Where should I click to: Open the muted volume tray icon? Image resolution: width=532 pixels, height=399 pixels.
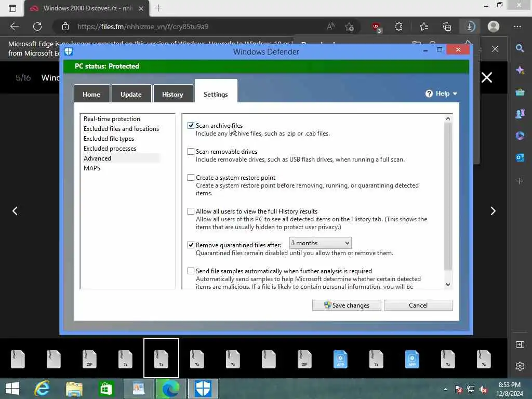coord(483,389)
